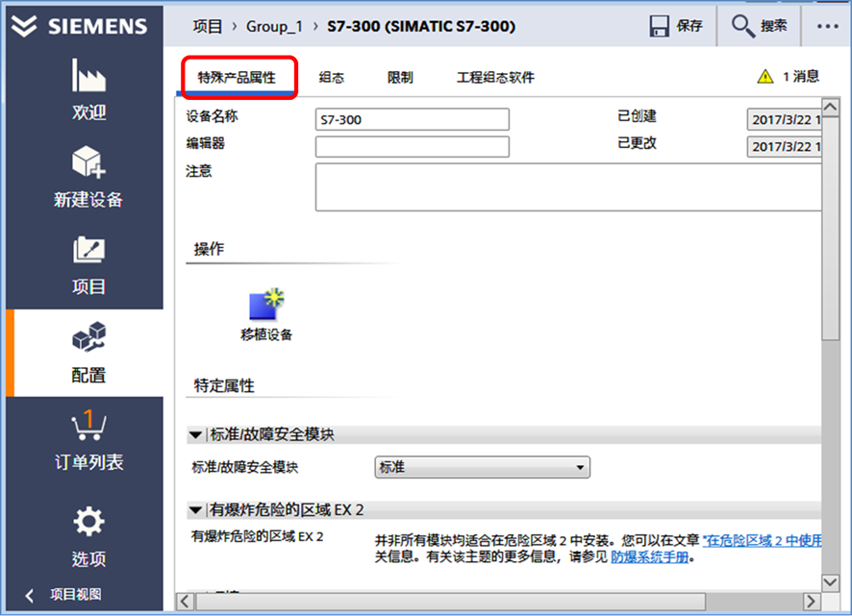The image size is (852, 616).
Task: Click the 保存 save floppy disk icon
Action: 659,26
